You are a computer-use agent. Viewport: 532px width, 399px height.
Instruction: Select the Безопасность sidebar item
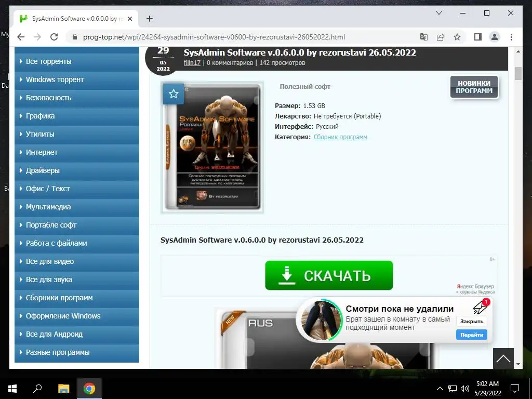click(77, 98)
